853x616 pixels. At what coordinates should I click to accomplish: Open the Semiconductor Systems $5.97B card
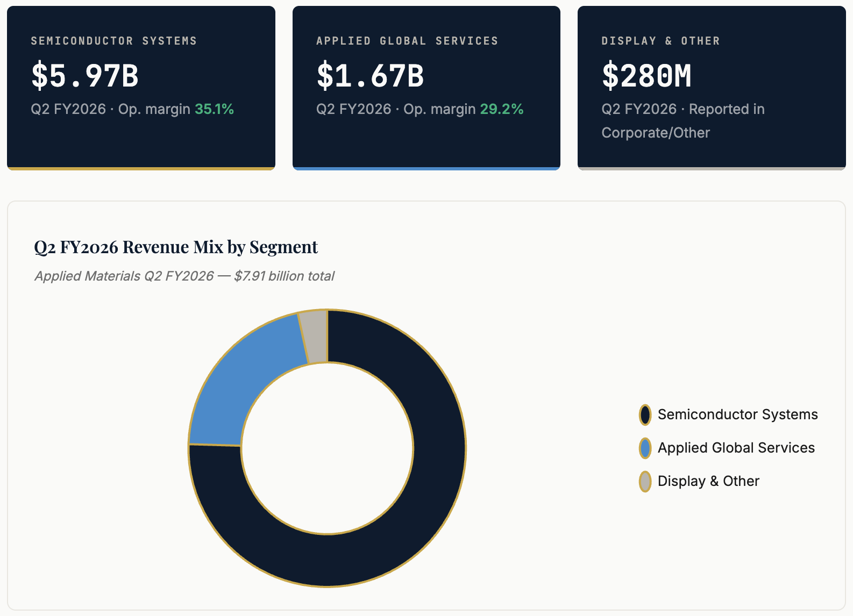(141, 88)
